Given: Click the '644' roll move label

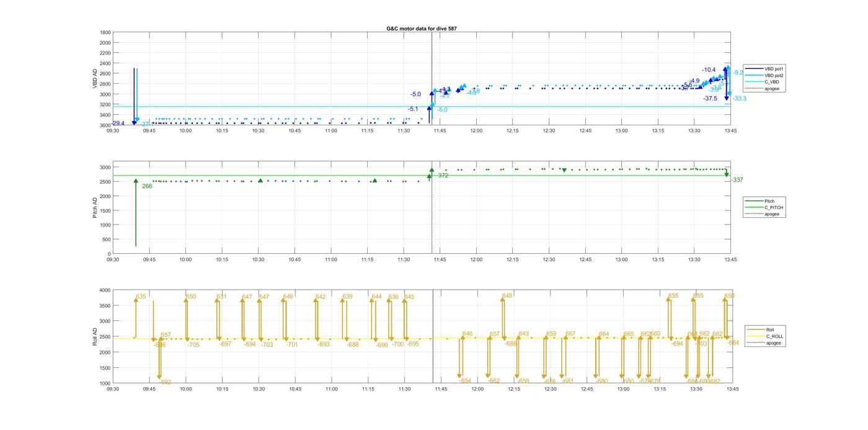Looking at the screenshot, I should [x=376, y=297].
